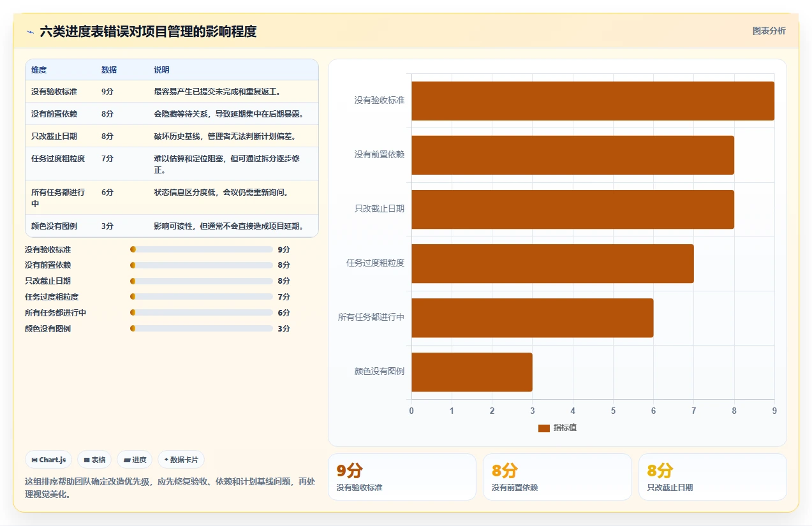Toggle the 指标值 legend color box
This screenshot has height=526, width=812.
[x=543, y=428]
